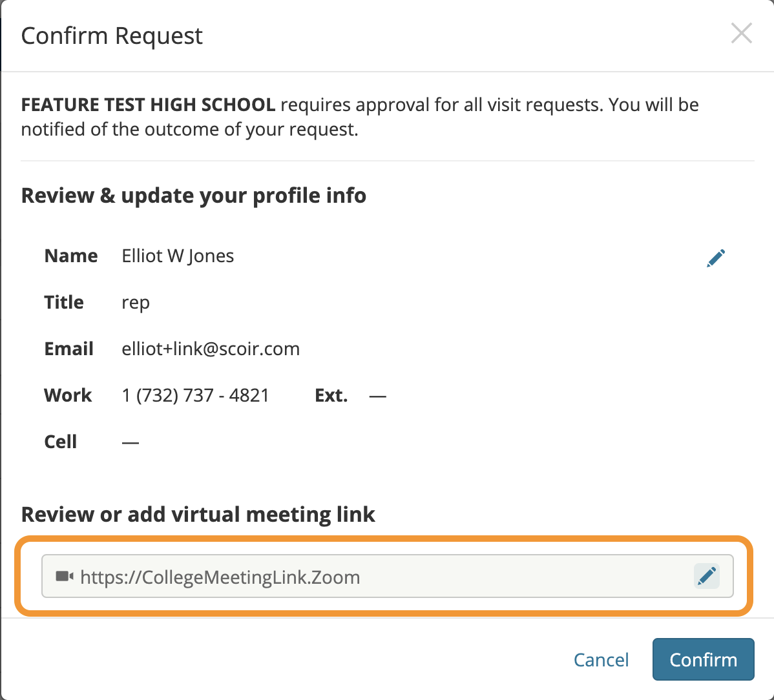
Task: Click the name Elliot W Jones
Action: (x=178, y=256)
